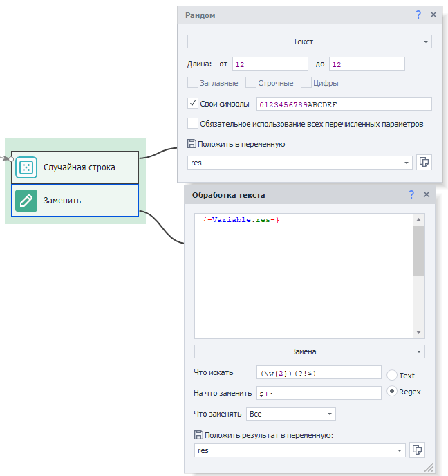
Task: Click copy variable icon in Обработка текста
Action: coord(417,450)
